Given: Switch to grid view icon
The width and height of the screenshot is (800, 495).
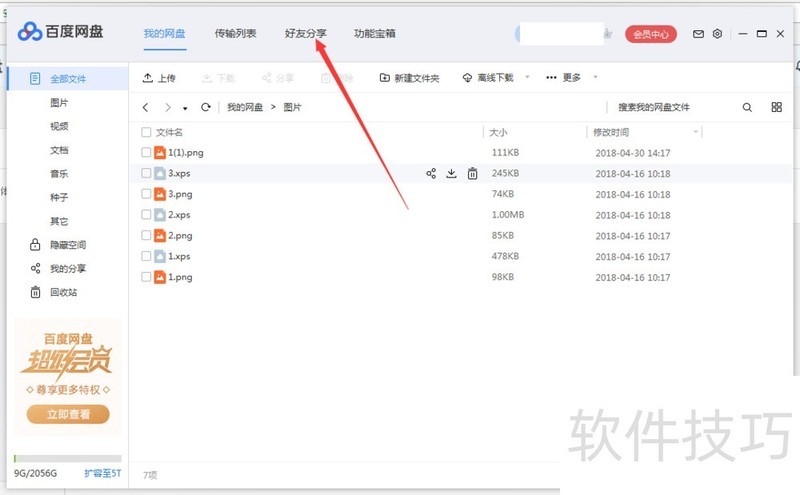Looking at the screenshot, I should pyautogui.click(x=777, y=107).
